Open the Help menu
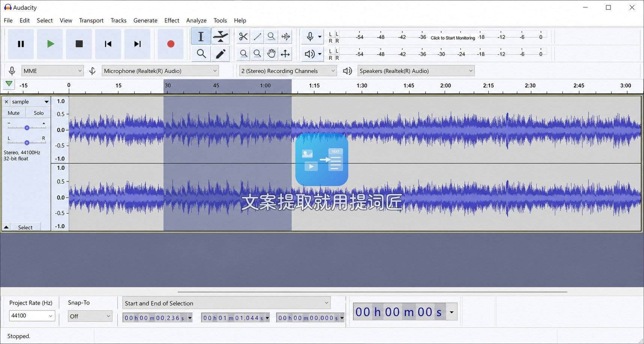Viewport: 644px width, 344px height. (240, 20)
